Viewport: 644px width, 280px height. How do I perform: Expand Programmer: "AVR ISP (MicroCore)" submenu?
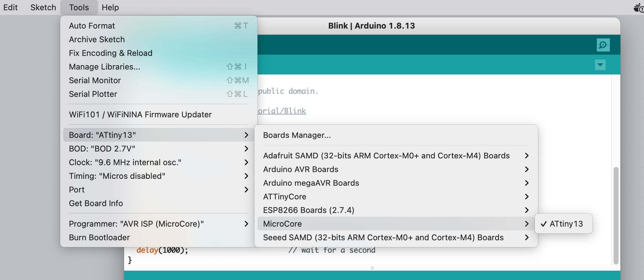coord(159,224)
